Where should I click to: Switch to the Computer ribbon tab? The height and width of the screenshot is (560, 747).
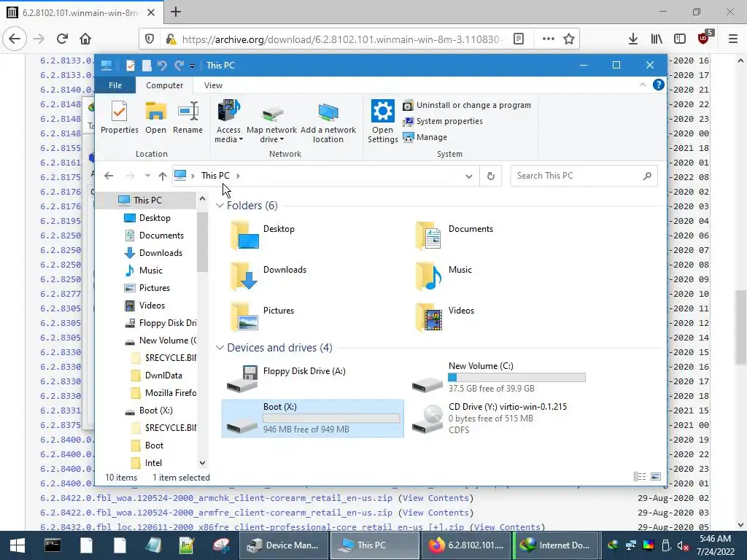point(164,85)
